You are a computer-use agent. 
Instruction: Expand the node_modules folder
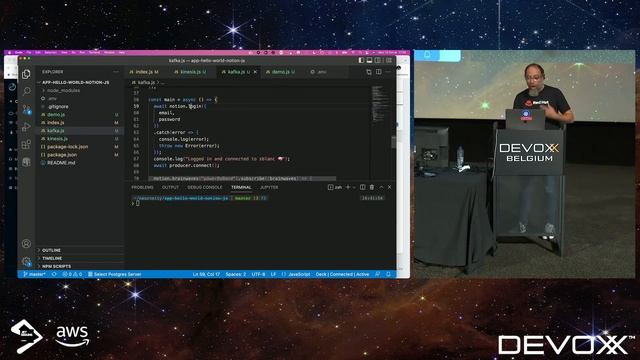80,91
